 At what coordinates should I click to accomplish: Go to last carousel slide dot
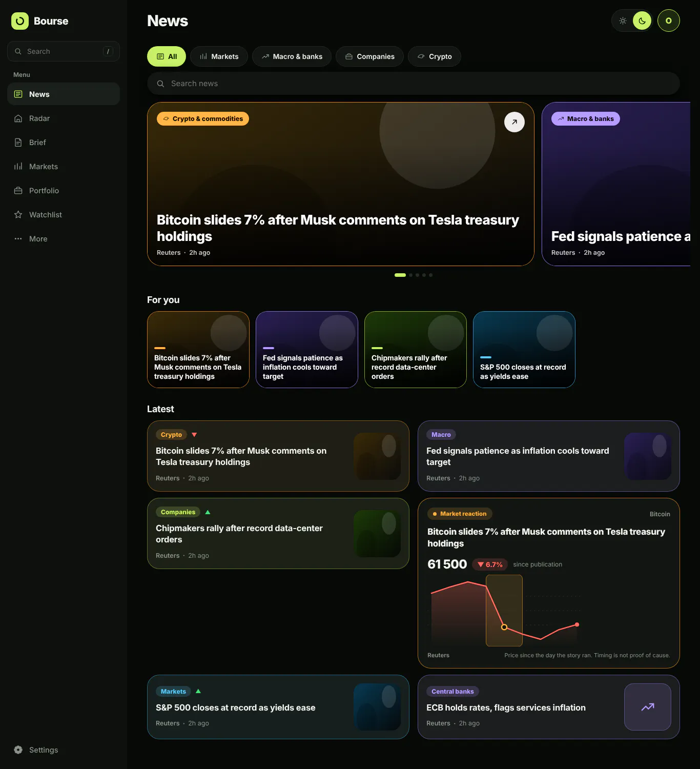click(430, 275)
